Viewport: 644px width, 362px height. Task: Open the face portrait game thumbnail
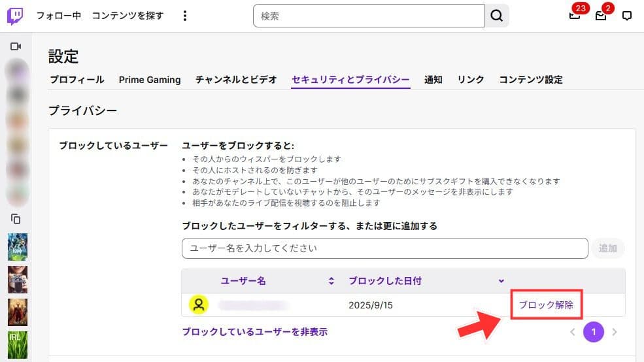(18, 280)
